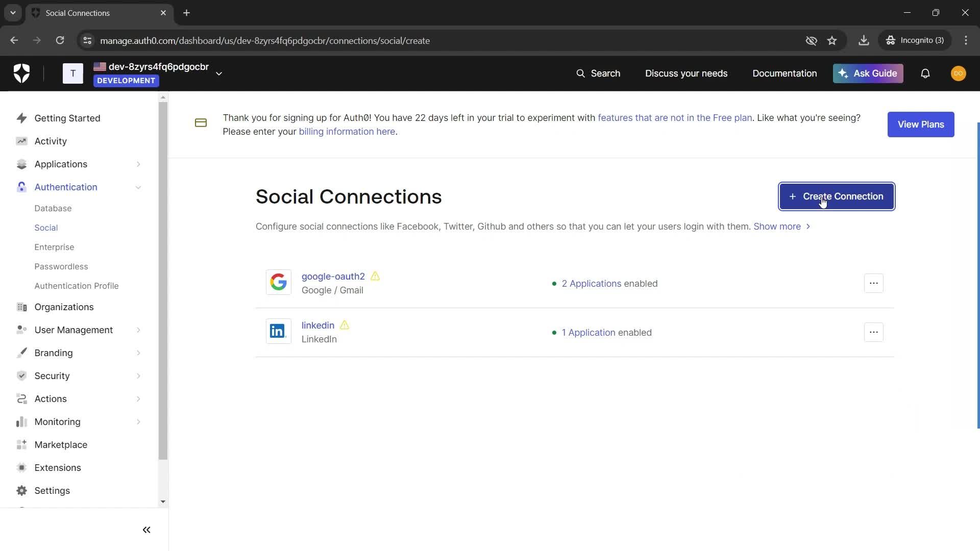Collapse sidebar with double-chevron icon
Viewport: 980px width, 551px height.
tap(146, 530)
